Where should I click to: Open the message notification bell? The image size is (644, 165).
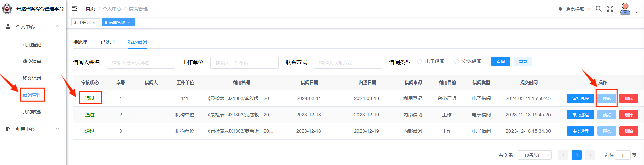click(x=560, y=9)
